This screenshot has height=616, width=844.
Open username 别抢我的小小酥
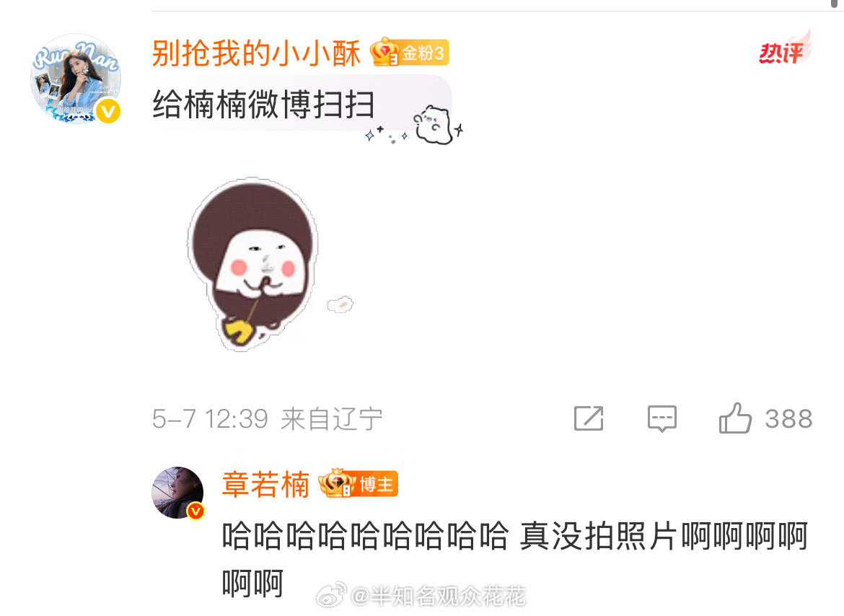click(256, 53)
